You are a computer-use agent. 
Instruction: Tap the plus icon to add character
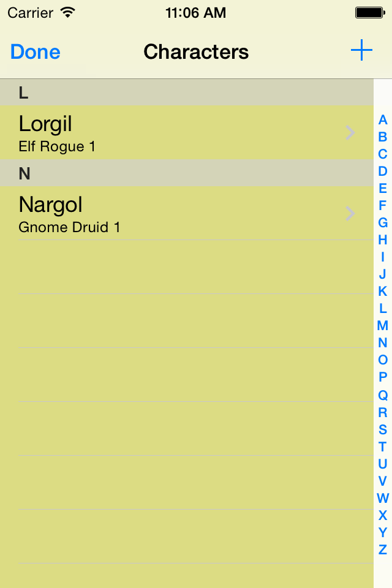[x=361, y=50]
